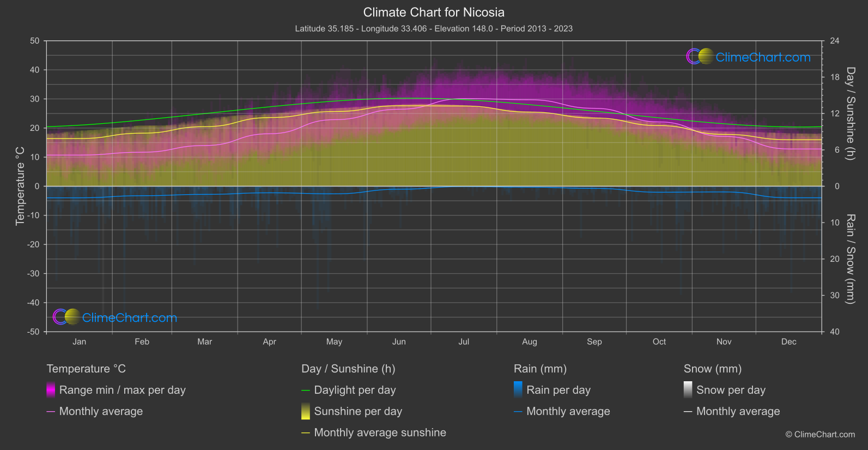Click the Jul month label on x-axis
This screenshot has height=450, width=868.
464,341
